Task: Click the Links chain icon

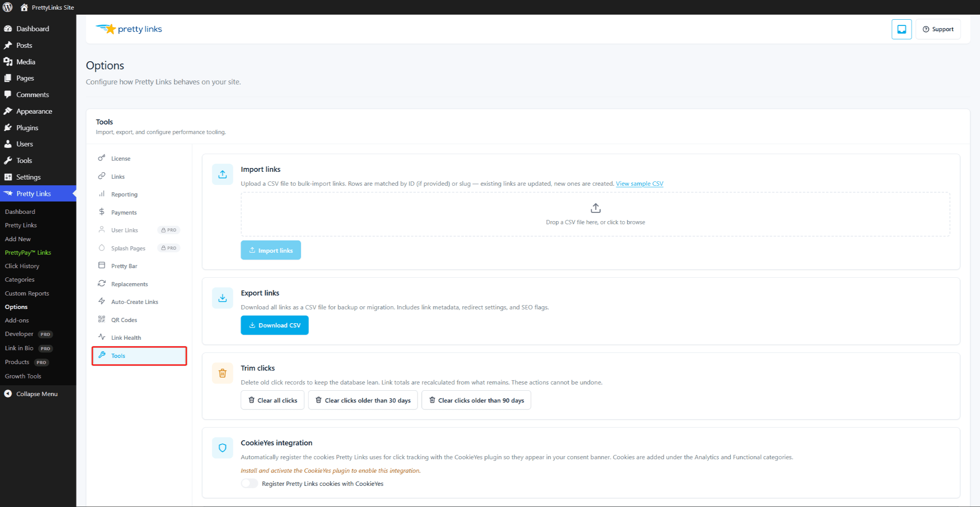Action: click(x=102, y=176)
